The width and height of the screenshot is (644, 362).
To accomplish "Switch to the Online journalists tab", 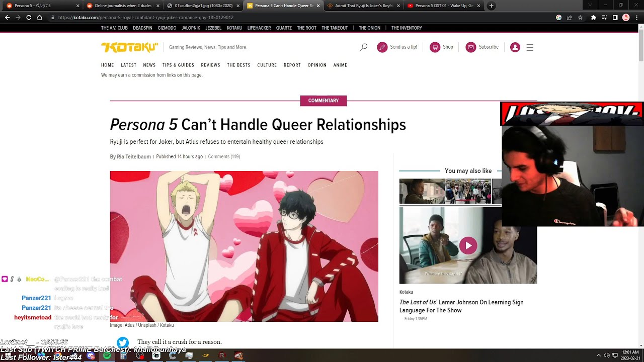I will pos(122,6).
